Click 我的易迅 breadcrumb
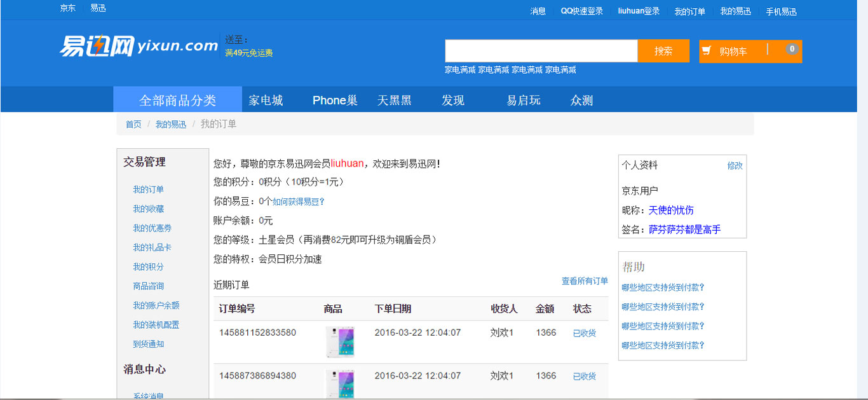The width and height of the screenshot is (868, 400). tap(171, 125)
